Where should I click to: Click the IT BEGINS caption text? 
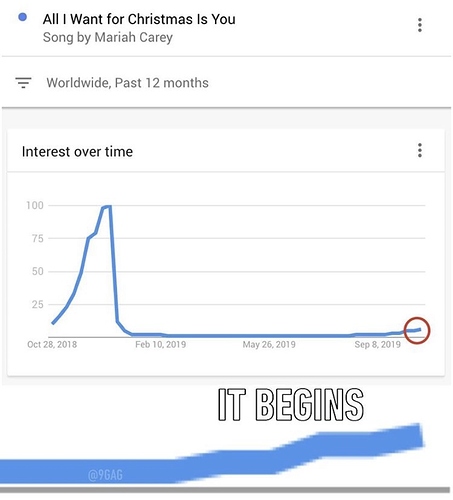tap(291, 404)
